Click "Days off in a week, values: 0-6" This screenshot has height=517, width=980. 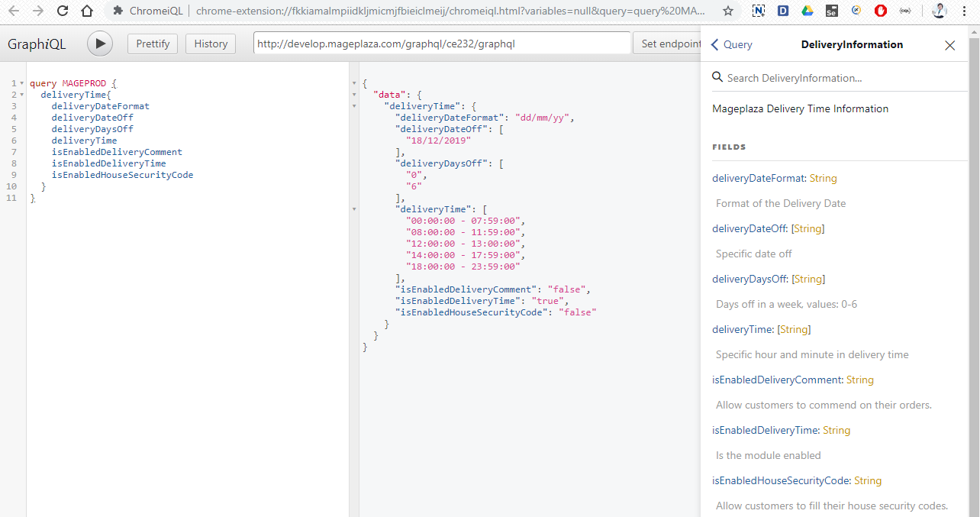(x=786, y=304)
